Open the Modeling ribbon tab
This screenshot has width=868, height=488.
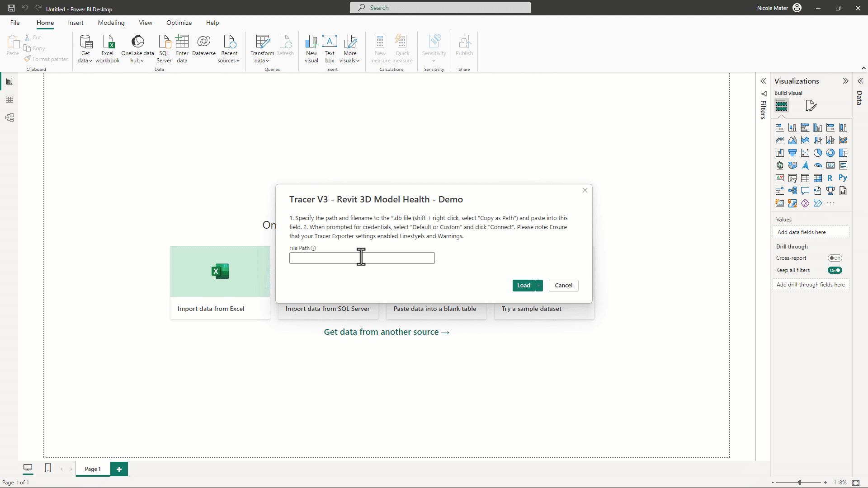[x=111, y=23]
